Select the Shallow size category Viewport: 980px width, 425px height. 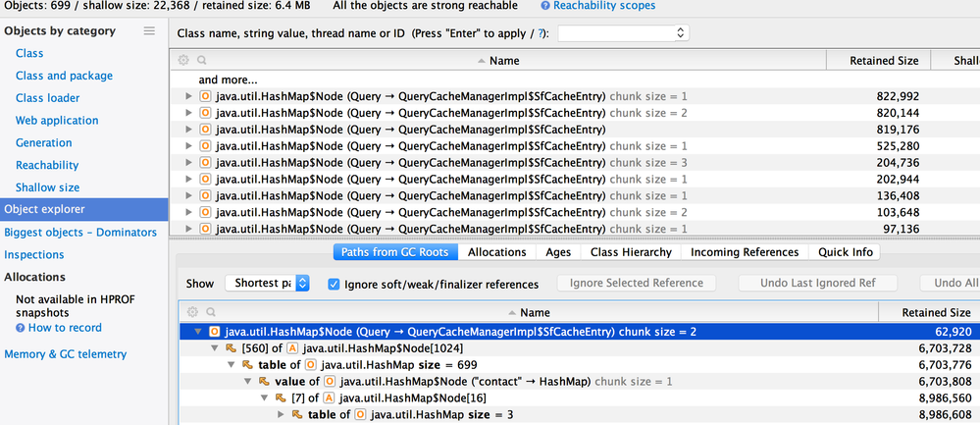pyautogui.click(x=47, y=187)
